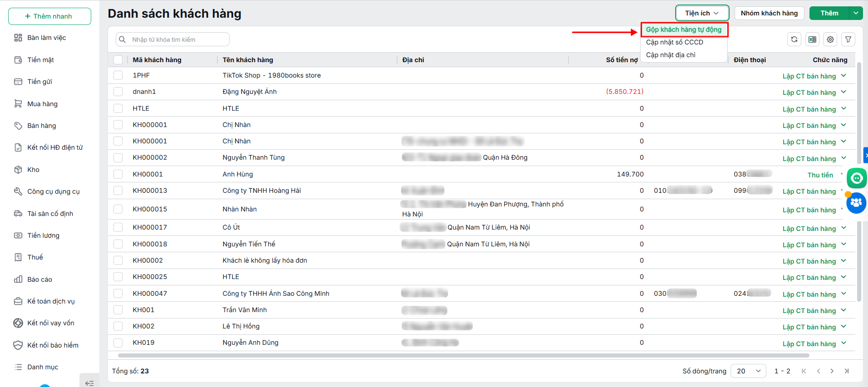
Task: Open table settings gear icon
Action: (x=830, y=39)
